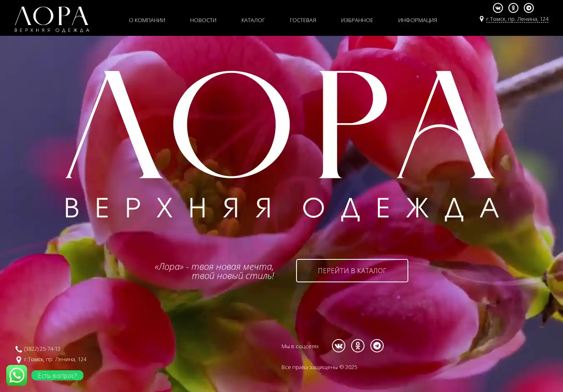Screen dimensions: 563x392
Task: Open Telegram icon in header
Action: click(529, 8)
